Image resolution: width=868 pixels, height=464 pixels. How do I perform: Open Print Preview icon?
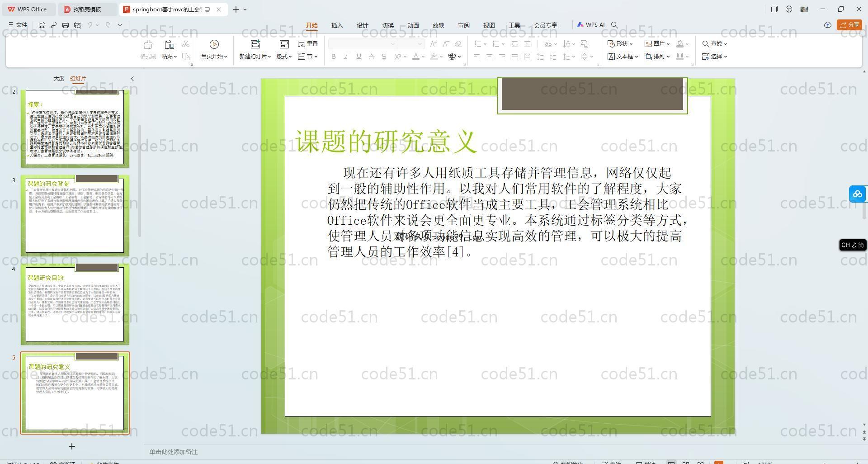pyautogui.click(x=77, y=25)
